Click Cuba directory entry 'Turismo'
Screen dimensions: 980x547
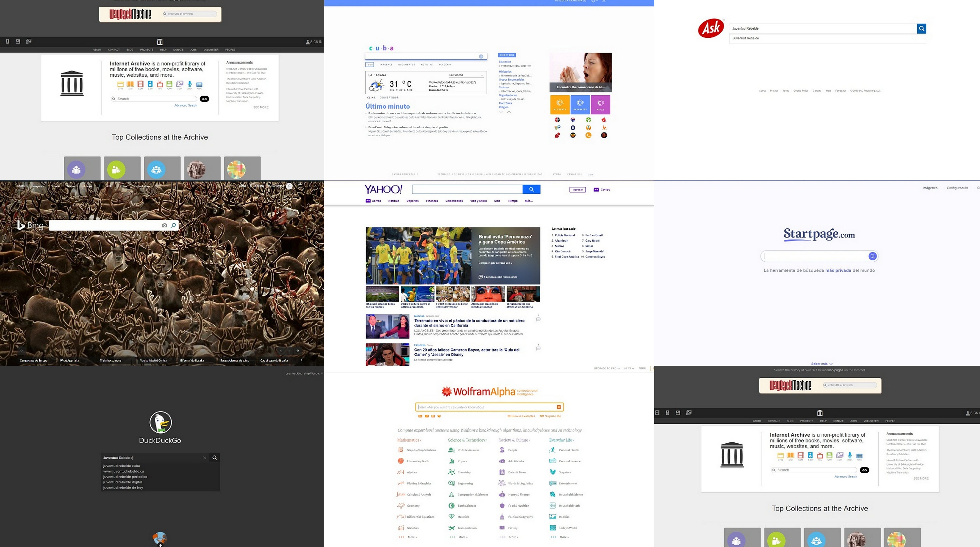pos(504,87)
